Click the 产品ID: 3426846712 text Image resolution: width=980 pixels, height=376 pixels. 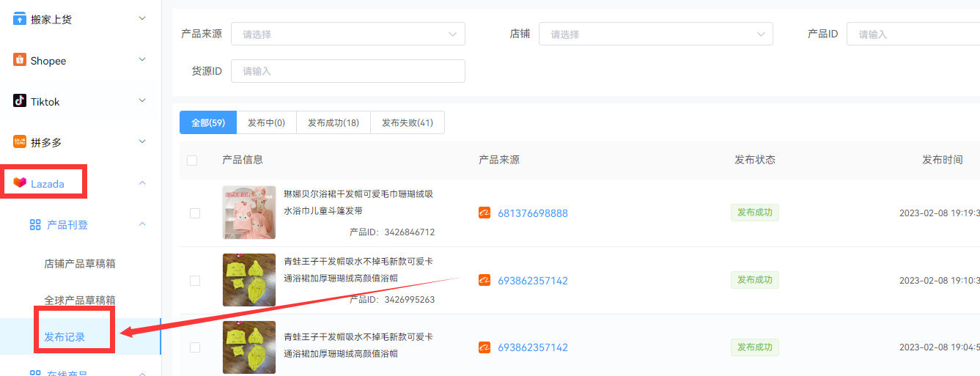click(392, 232)
